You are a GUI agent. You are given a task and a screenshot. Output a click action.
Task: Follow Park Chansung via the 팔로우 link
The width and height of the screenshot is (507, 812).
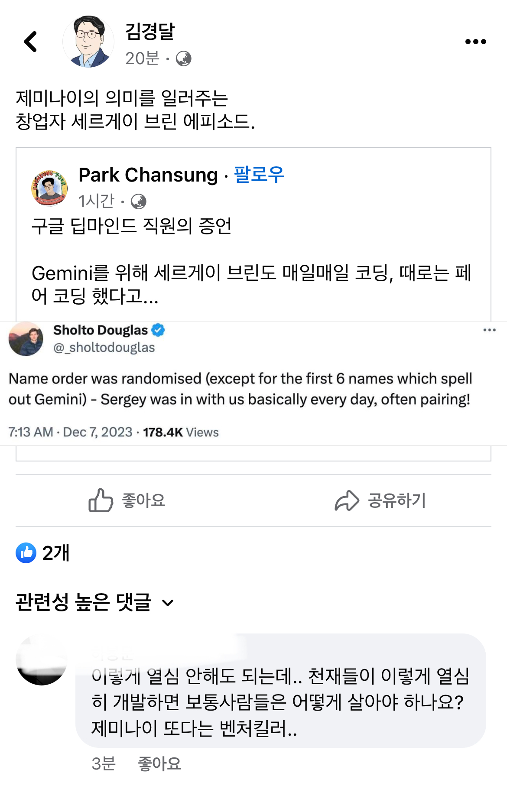259,175
